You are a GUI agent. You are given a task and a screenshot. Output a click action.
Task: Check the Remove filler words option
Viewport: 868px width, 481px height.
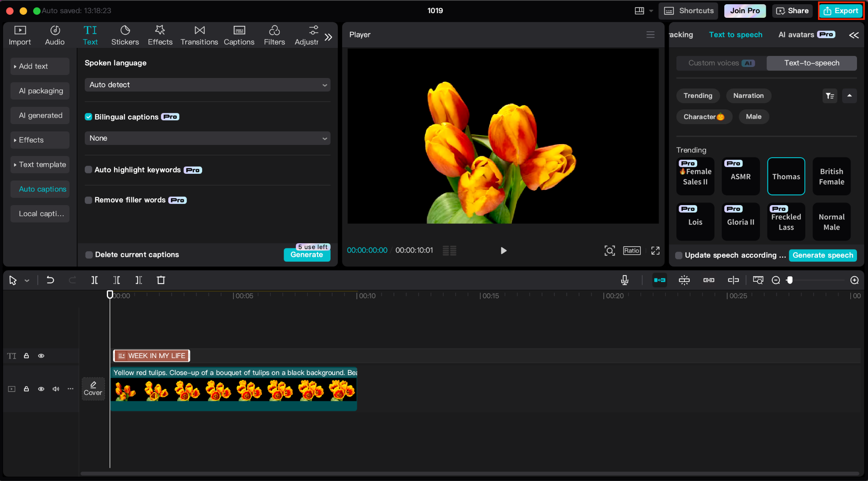[x=88, y=200]
